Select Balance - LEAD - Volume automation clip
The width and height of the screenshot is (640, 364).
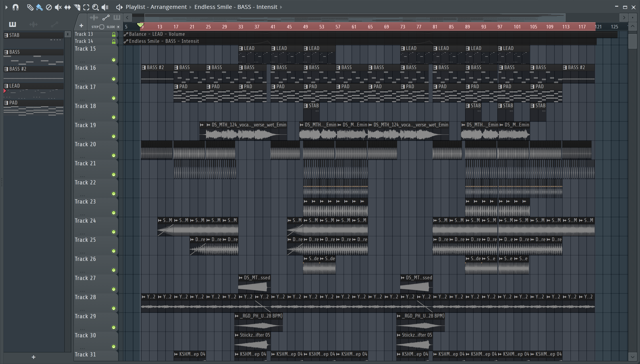click(370, 34)
